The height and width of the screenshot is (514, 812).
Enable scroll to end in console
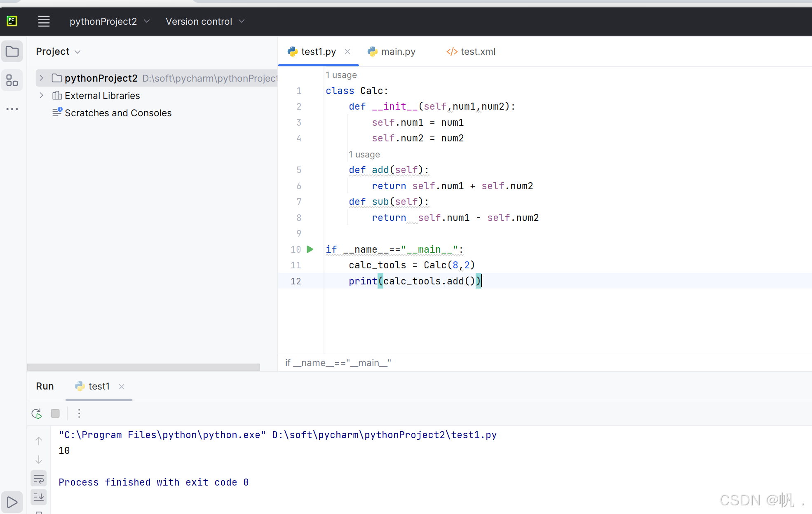point(39,497)
